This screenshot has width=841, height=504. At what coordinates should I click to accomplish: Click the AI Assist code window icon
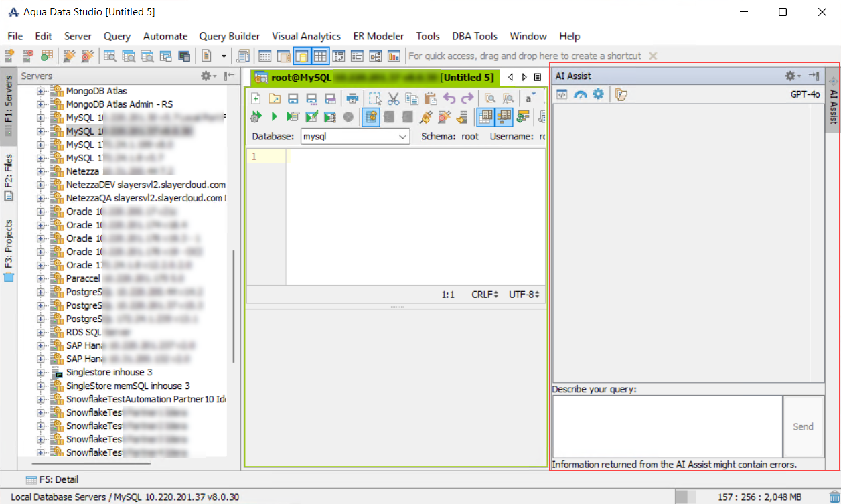[562, 94]
